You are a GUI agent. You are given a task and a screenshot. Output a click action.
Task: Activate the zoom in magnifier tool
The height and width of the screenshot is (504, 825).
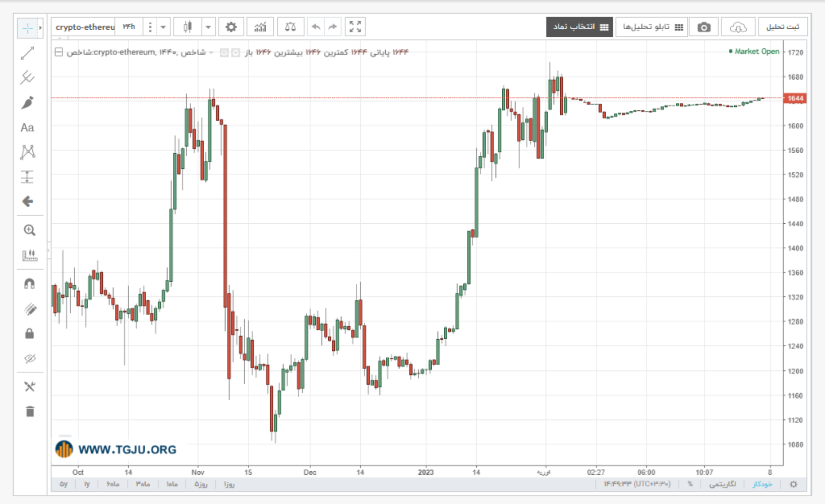coord(30,230)
